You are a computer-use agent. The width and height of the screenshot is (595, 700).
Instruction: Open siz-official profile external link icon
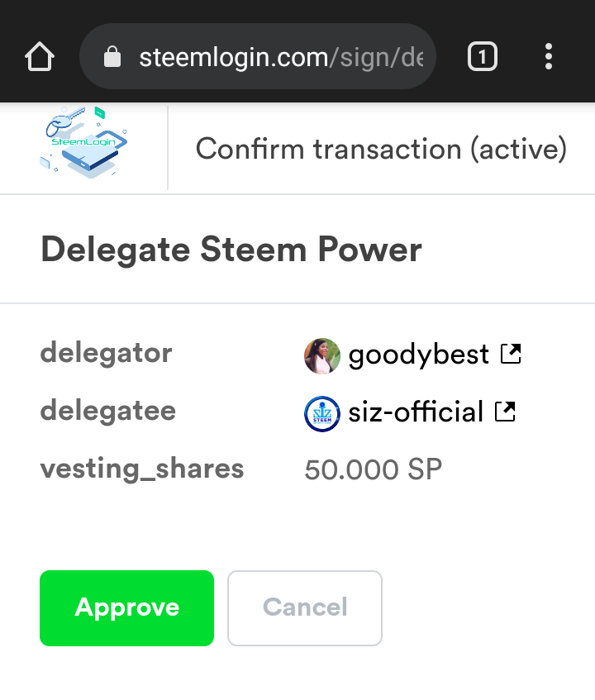(505, 412)
